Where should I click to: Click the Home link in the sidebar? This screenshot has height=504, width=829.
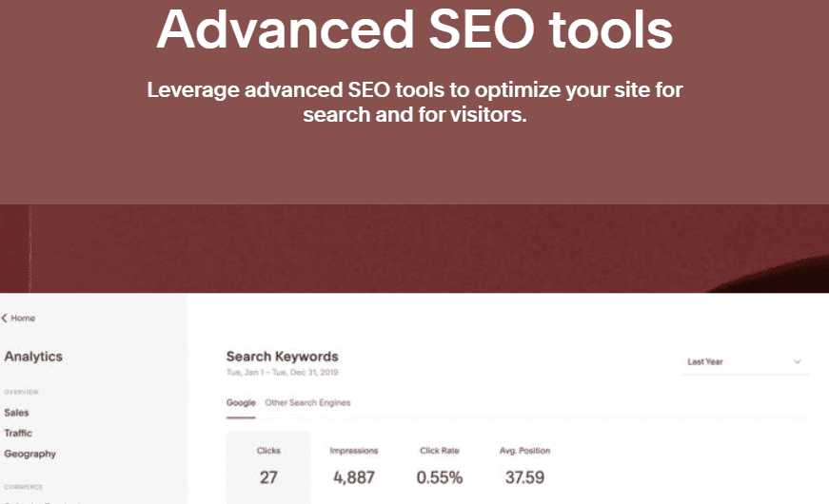click(x=24, y=319)
